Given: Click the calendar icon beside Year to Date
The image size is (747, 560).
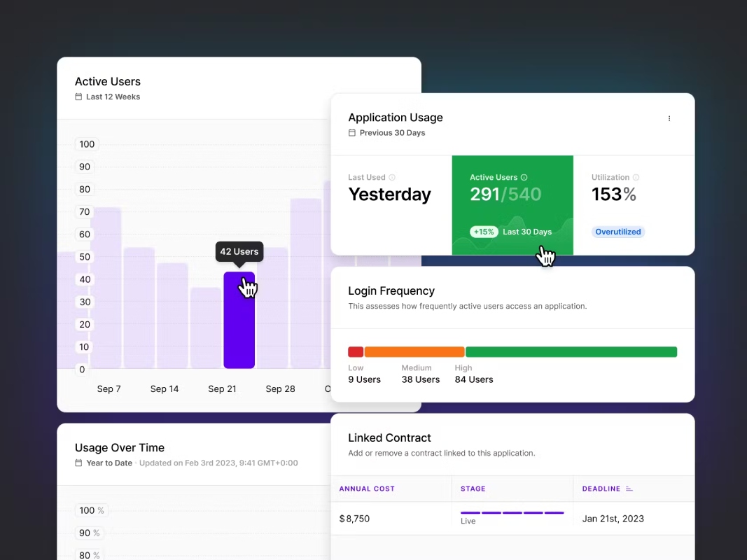Looking at the screenshot, I should (78, 463).
